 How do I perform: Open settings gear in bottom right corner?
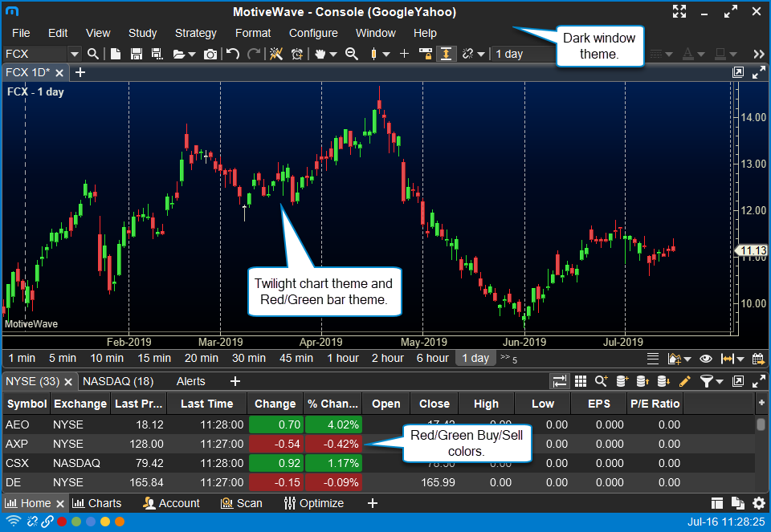click(759, 503)
